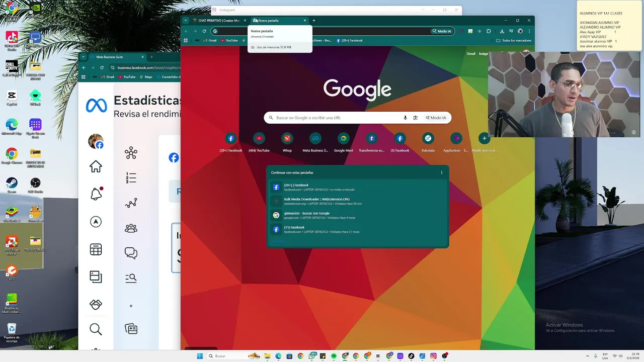Open the handshake icon in Meta sidebar
Screen dimensions: 644x362
pos(96,304)
